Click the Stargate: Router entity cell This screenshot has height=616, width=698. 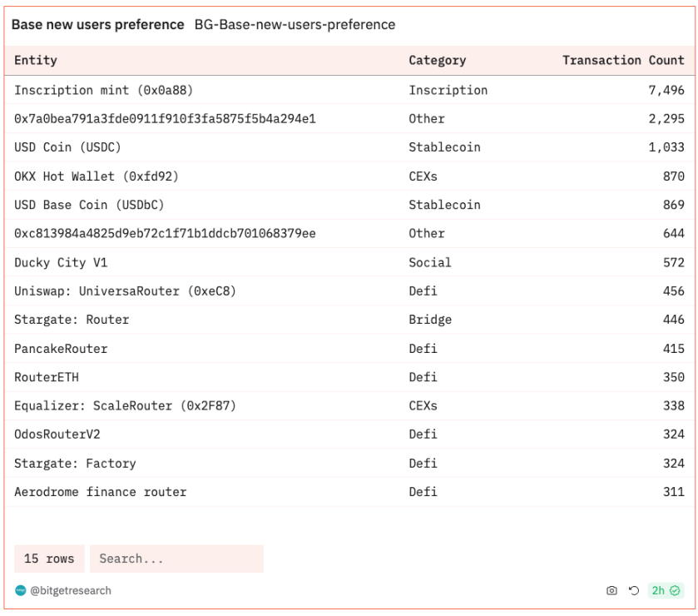pos(72,320)
